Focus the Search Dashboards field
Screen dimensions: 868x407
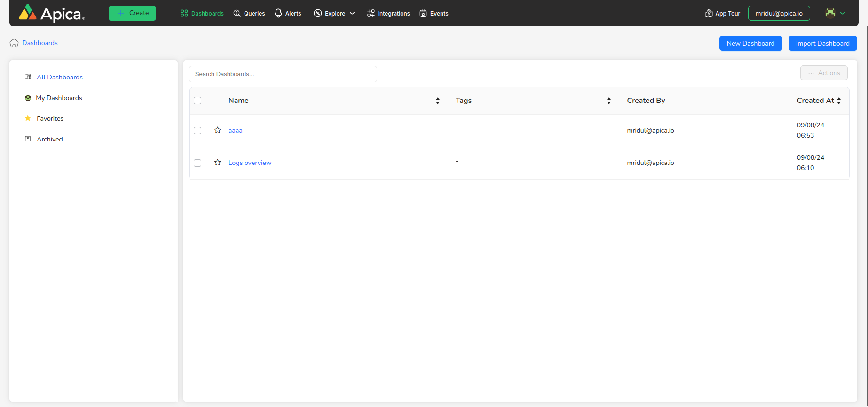pyautogui.click(x=283, y=74)
